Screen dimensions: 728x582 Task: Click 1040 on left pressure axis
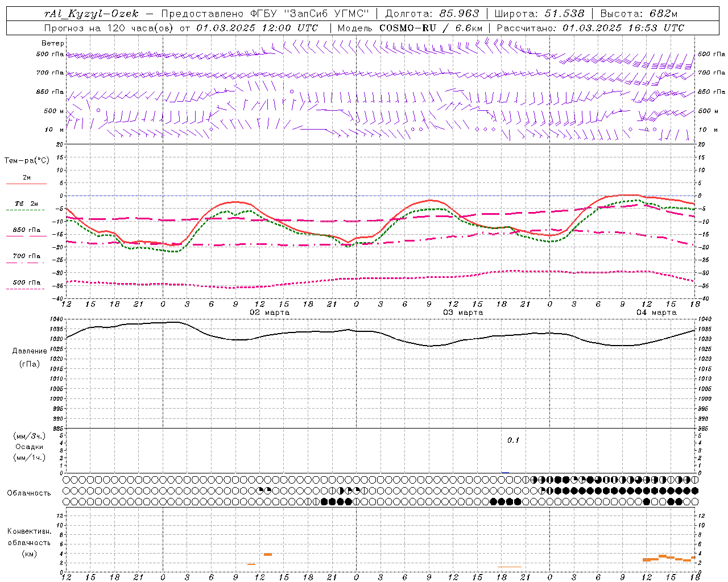[x=56, y=319]
